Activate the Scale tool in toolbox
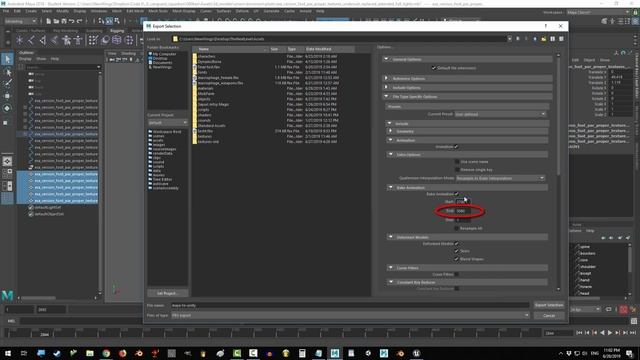 pos(6,122)
